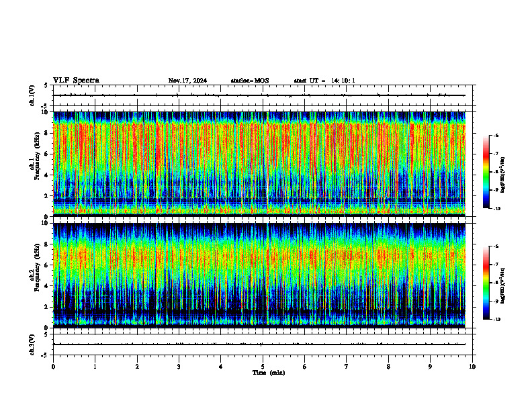Click the ch.2 color bar log(PSD) unit label
Image resolution: width=532 pixels, height=411 pixels.
(x=503, y=285)
